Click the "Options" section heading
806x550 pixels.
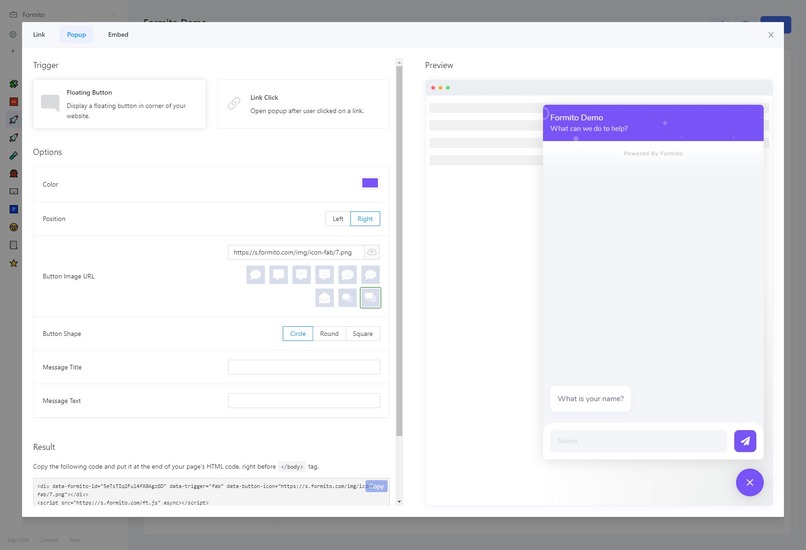47,152
